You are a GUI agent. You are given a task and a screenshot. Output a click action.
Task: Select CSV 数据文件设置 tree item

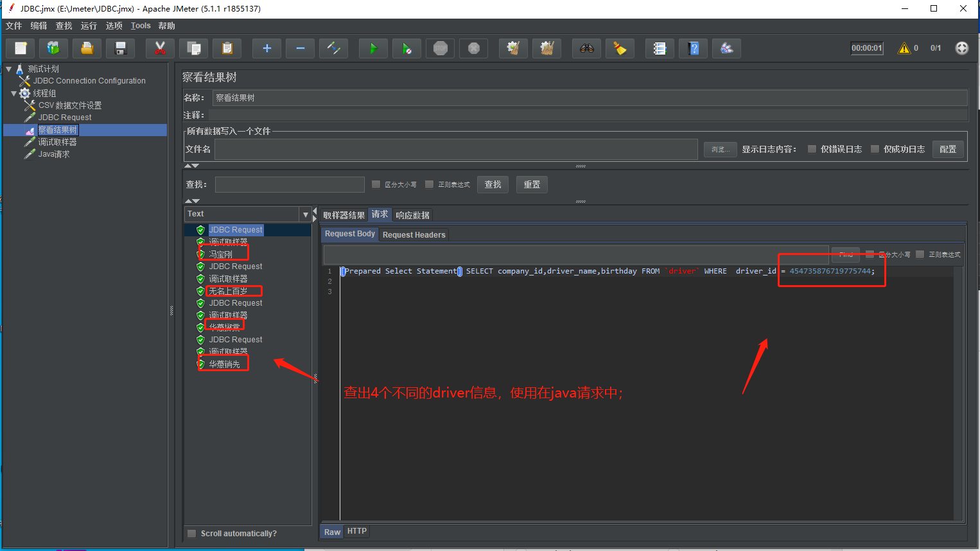pyautogui.click(x=70, y=105)
